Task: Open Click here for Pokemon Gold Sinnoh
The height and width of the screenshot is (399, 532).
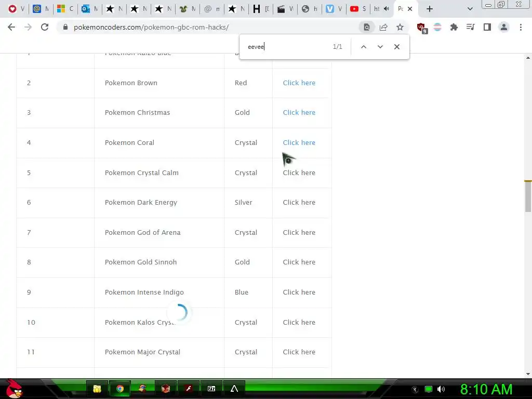Action: 299,262
